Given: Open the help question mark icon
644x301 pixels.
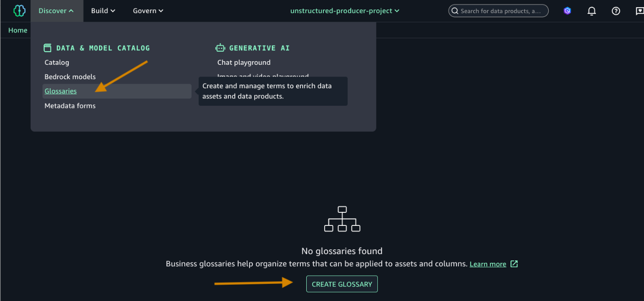Looking at the screenshot, I should 616,11.
